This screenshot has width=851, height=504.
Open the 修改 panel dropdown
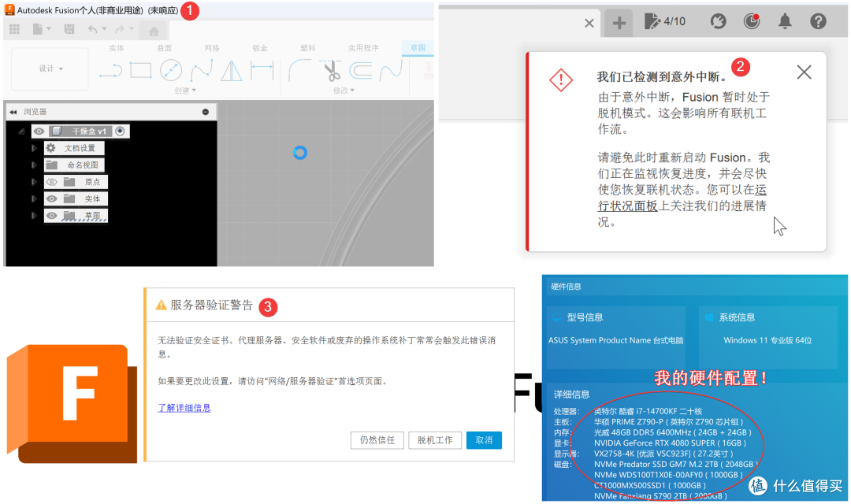pyautogui.click(x=344, y=91)
